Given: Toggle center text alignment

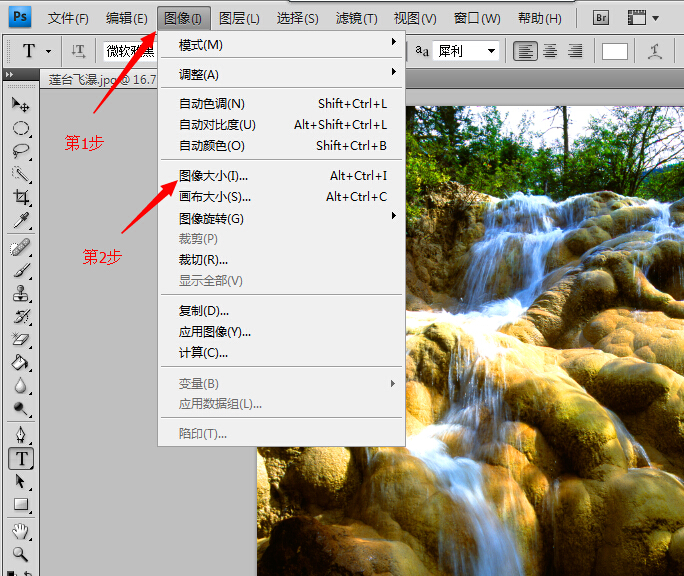Looking at the screenshot, I should click(x=549, y=51).
